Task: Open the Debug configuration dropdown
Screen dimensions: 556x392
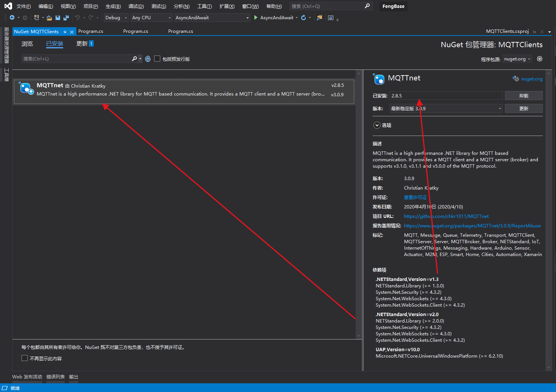Action: [x=116, y=18]
